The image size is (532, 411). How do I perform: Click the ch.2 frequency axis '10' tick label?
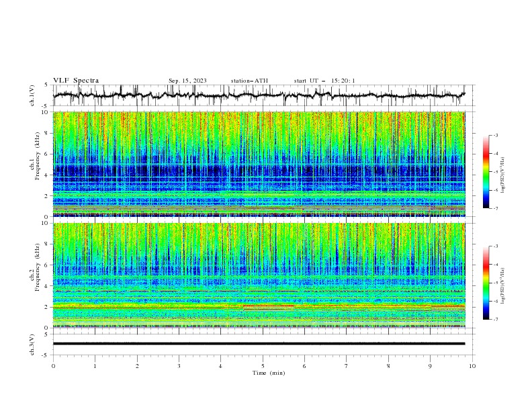(45, 223)
